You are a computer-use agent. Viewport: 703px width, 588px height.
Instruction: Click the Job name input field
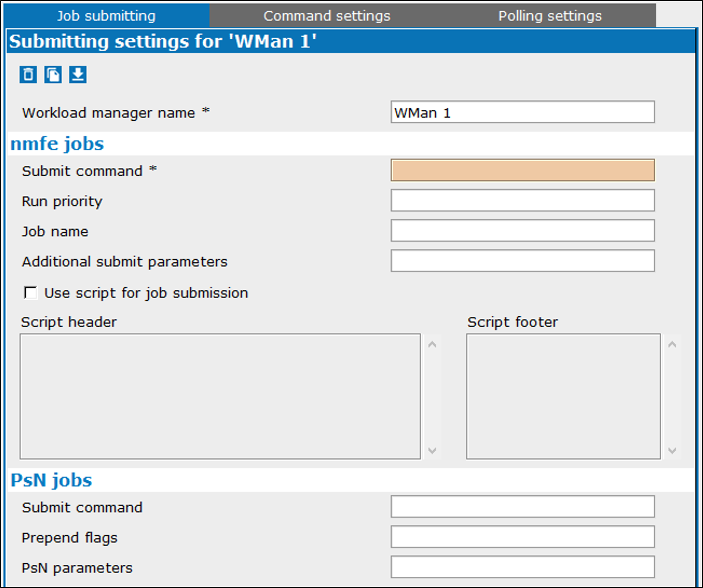click(523, 231)
